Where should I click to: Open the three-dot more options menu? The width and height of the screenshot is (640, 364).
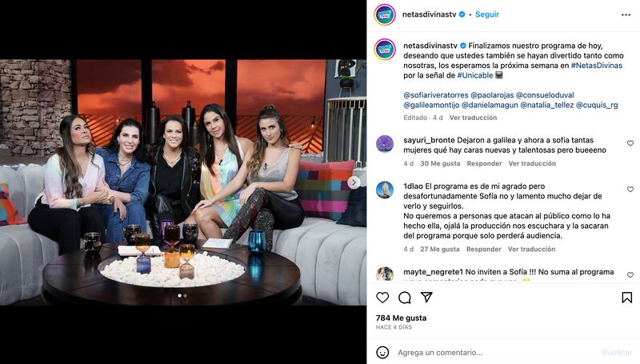point(626,14)
